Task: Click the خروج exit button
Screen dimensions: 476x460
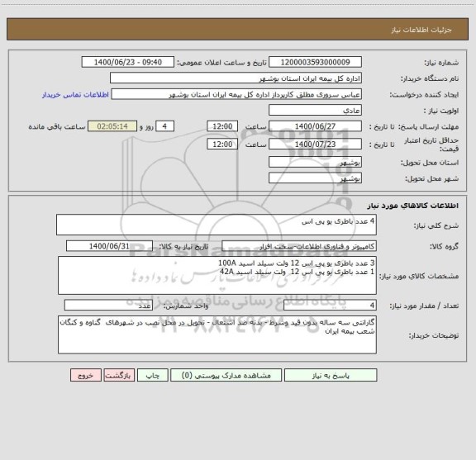Action: (x=86, y=375)
